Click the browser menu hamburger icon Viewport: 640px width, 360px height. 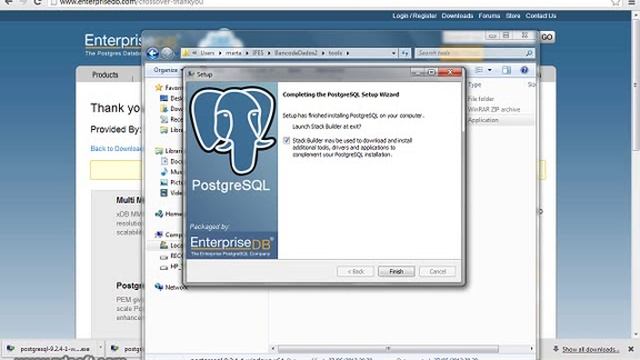(x=631, y=2)
